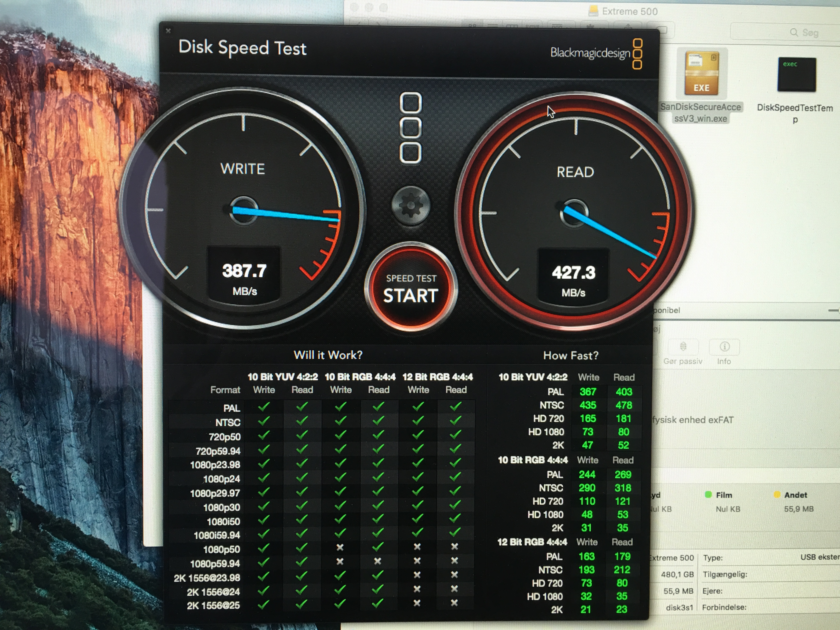
Task: Click the PAL 10 Bit YUV Write checkmark
Action: [264, 407]
